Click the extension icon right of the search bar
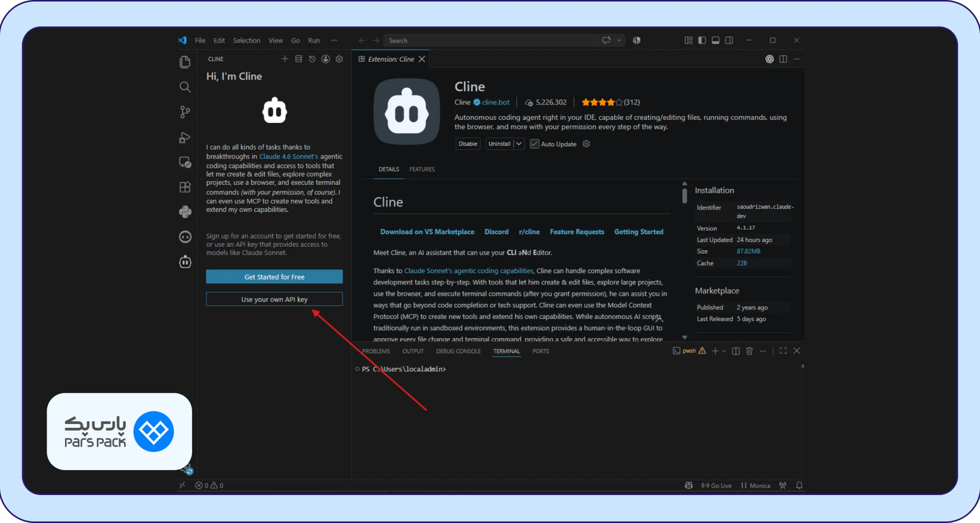This screenshot has width=980, height=523. coord(637,40)
